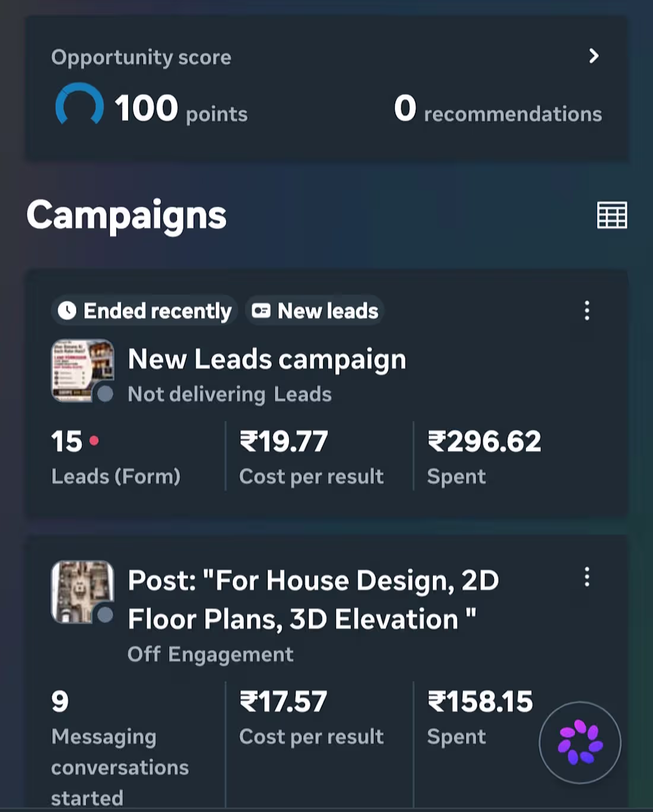Switch to table view icon beside Campaigns
The image size is (653, 812).
point(611,215)
